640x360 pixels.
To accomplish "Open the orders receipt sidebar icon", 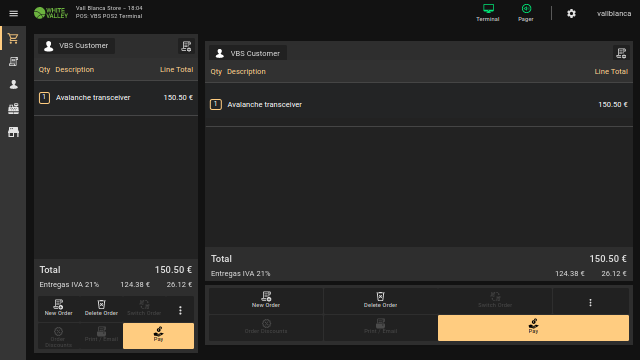I will (13, 62).
